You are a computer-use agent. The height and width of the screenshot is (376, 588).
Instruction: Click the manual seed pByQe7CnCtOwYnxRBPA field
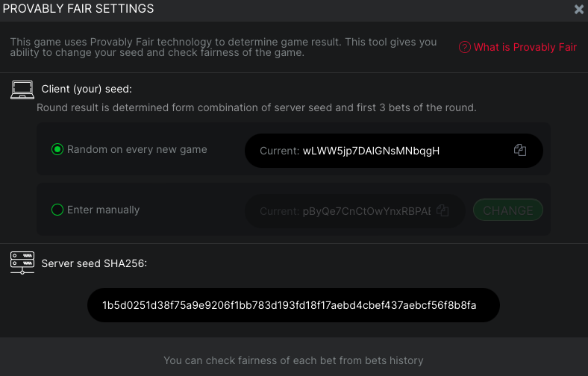point(355,211)
